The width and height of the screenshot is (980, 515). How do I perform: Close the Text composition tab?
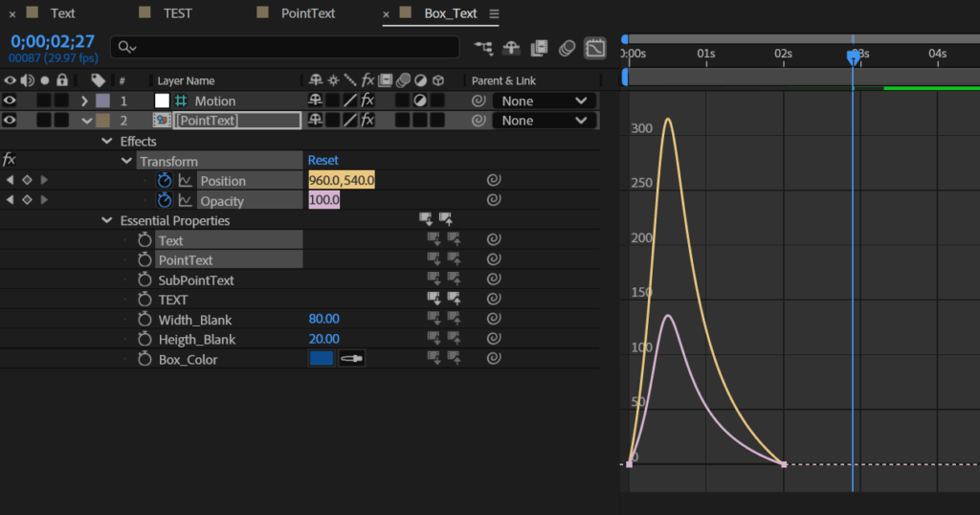pyautogui.click(x=12, y=13)
